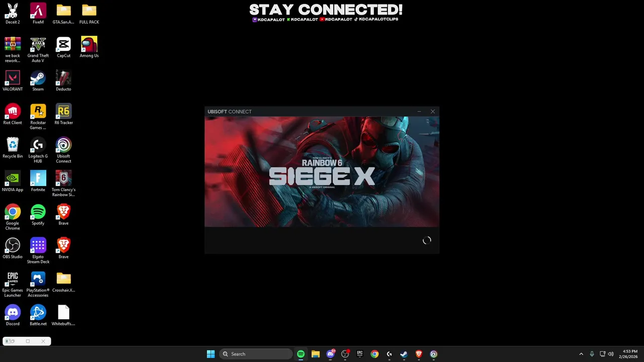
Task: Click the volume speaker tray icon
Action: (611, 354)
